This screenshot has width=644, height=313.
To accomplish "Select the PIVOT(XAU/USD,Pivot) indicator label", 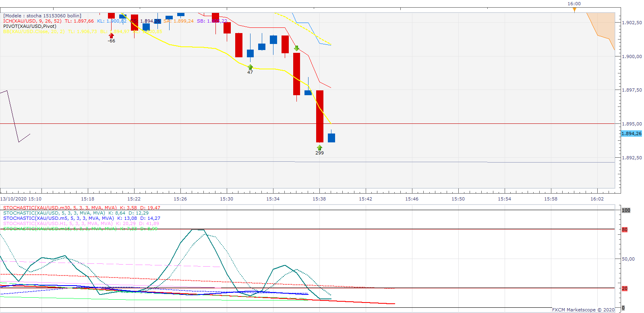I will coord(30,26).
